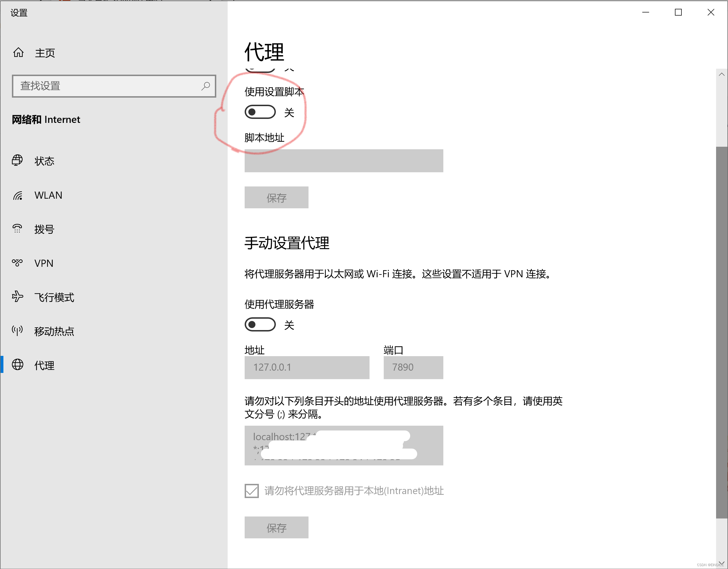Click scrollbar up arrow at top right
The image size is (728, 569).
click(721, 74)
